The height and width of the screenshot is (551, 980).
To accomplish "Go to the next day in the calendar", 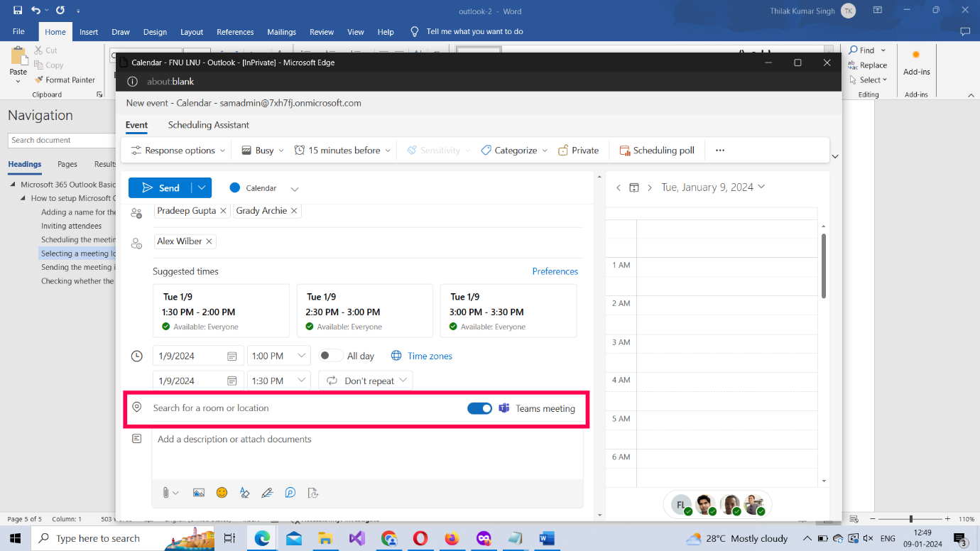I will click(649, 187).
